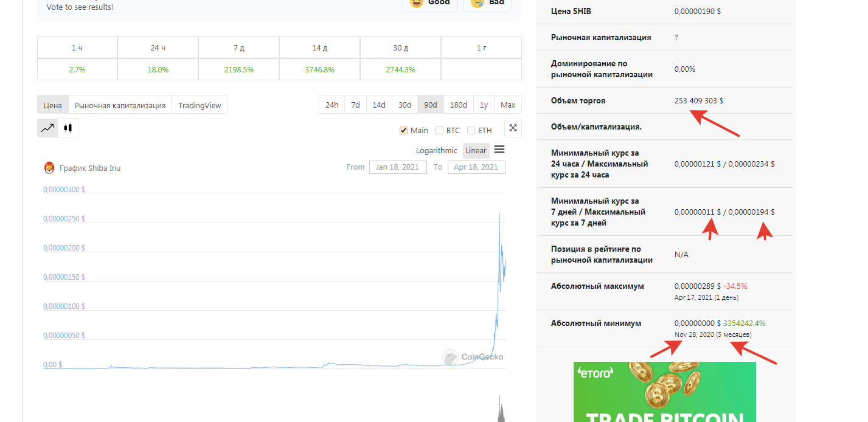Set chart range to 7d
Viewport: 868px width, 422px height.
pos(355,105)
